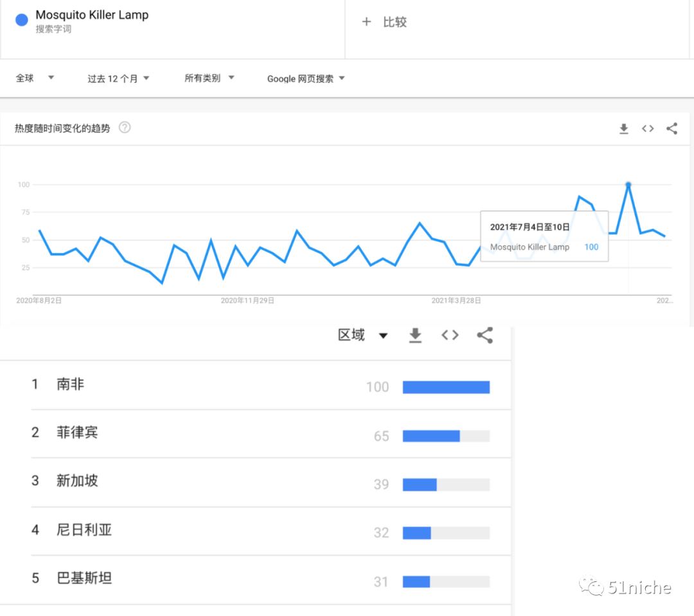Open help icon beside 热度随时间变化的趋势

pos(125,128)
